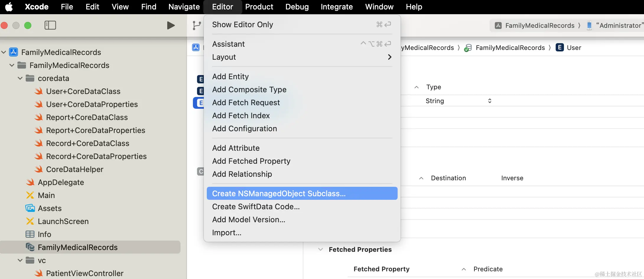Choose Add Composite Type

tap(302, 90)
